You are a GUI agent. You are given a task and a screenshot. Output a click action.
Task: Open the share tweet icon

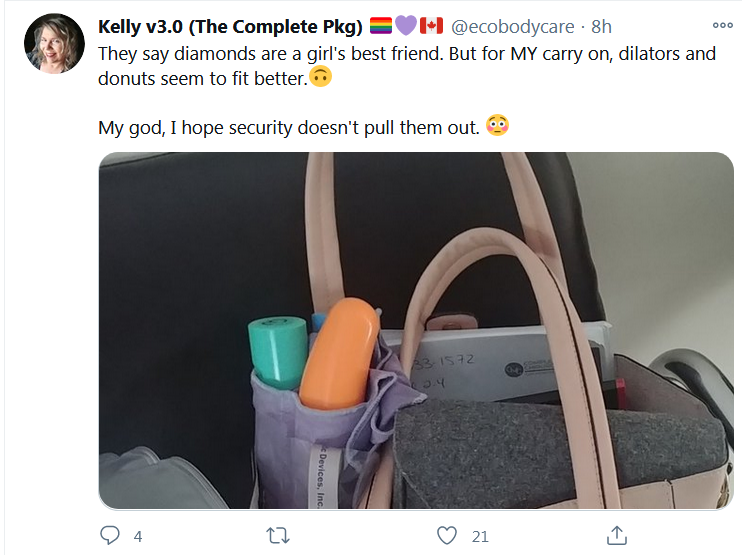617,535
